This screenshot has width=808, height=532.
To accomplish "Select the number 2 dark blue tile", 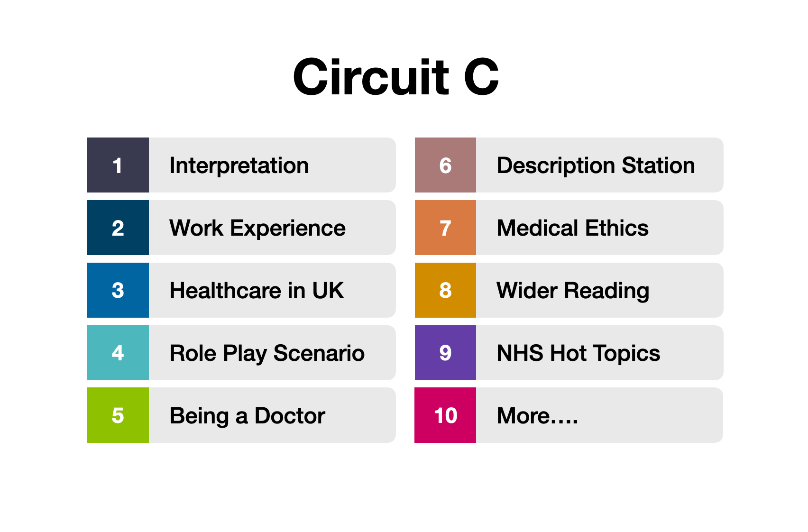I will 118,228.
